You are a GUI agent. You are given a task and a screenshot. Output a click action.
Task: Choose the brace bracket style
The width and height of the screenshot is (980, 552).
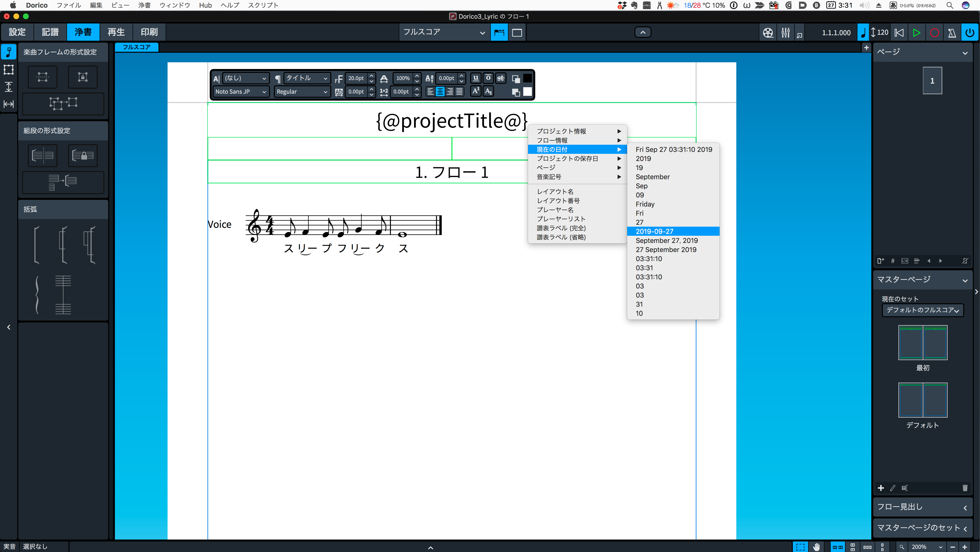tap(37, 295)
